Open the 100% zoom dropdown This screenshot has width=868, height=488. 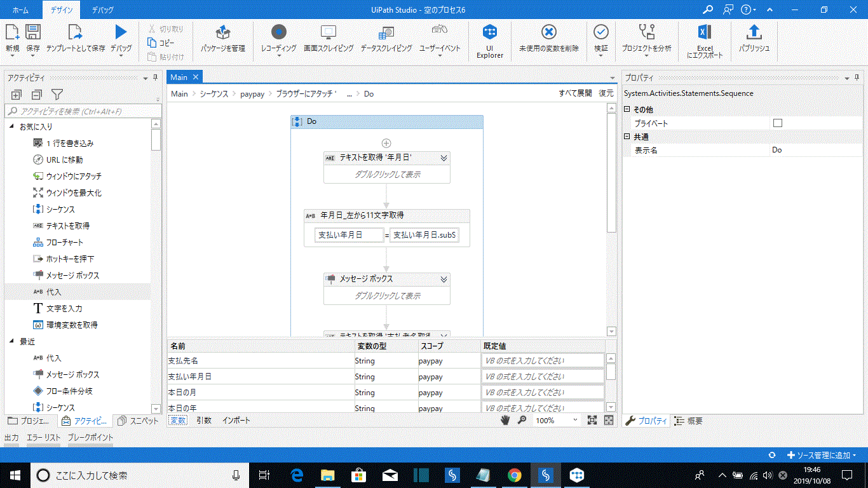tap(575, 420)
